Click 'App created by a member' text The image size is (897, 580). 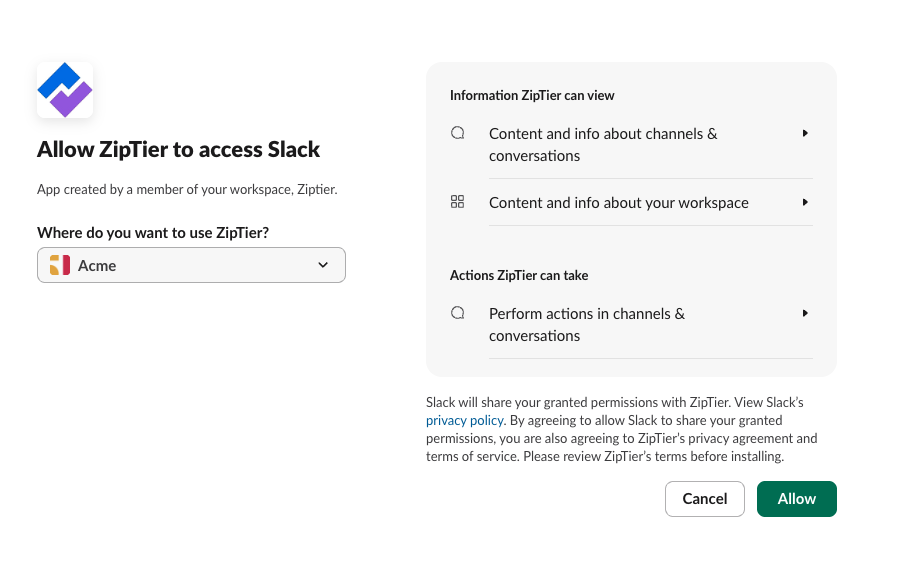[187, 189]
